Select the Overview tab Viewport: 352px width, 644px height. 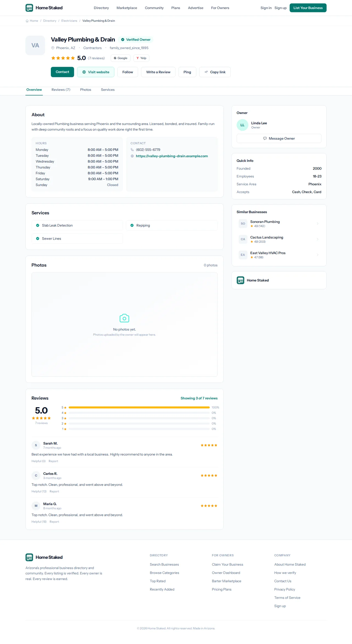tap(34, 90)
